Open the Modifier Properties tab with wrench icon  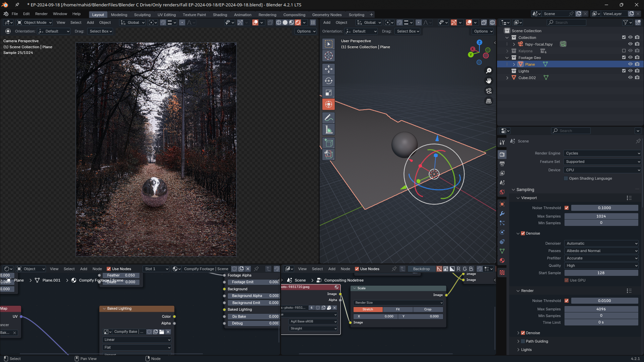(502, 214)
